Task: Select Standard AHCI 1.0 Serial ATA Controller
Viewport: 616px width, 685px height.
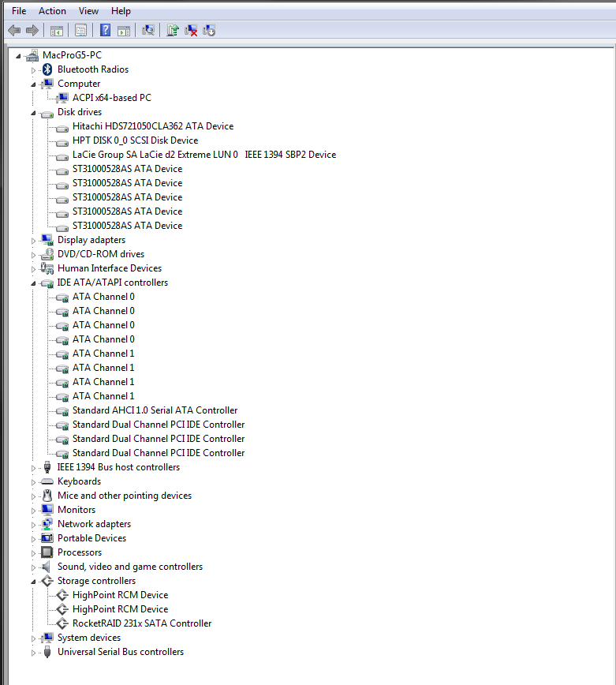Action: pos(155,410)
